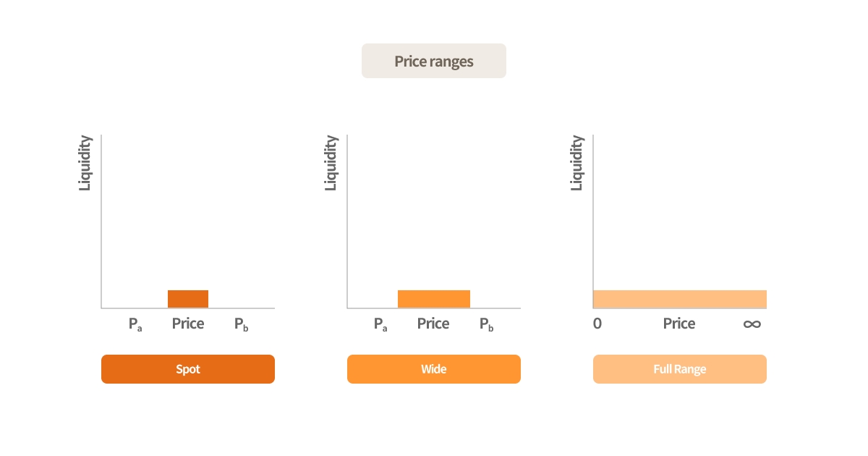Screen dimensions: 868x456
Task: Select Pa label in the Wide chart
Action: (x=380, y=324)
